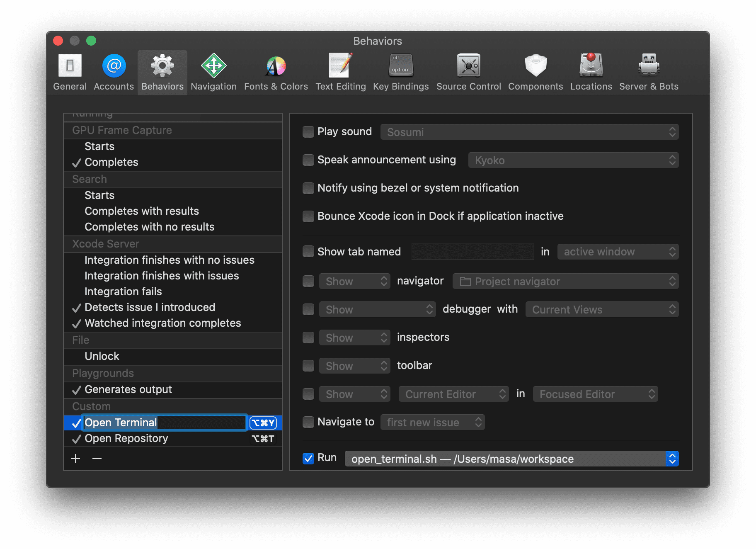This screenshot has height=549, width=756.
Task: Open the Show dropdown for inspectors
Action: [x=354, y=338]
